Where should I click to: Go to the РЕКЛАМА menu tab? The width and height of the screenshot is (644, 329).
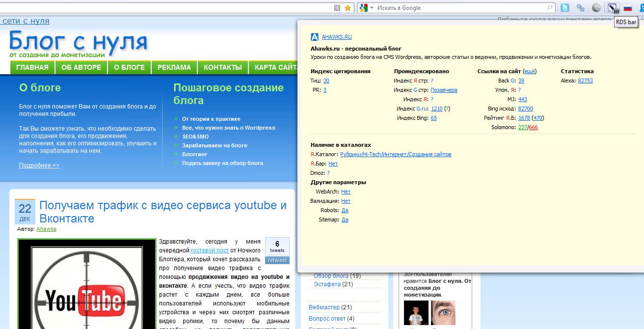click(x=174, y=67)
